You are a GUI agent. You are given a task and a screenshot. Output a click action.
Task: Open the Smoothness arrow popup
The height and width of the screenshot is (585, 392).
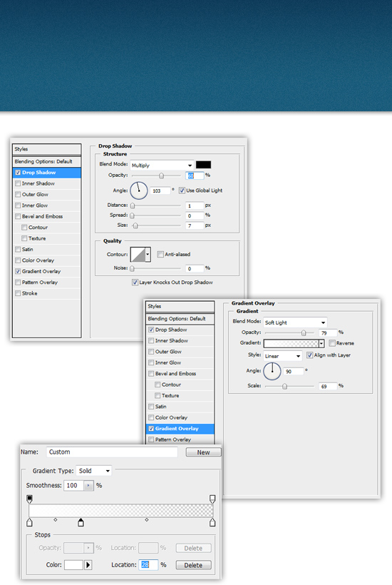(x=88, y=485)
